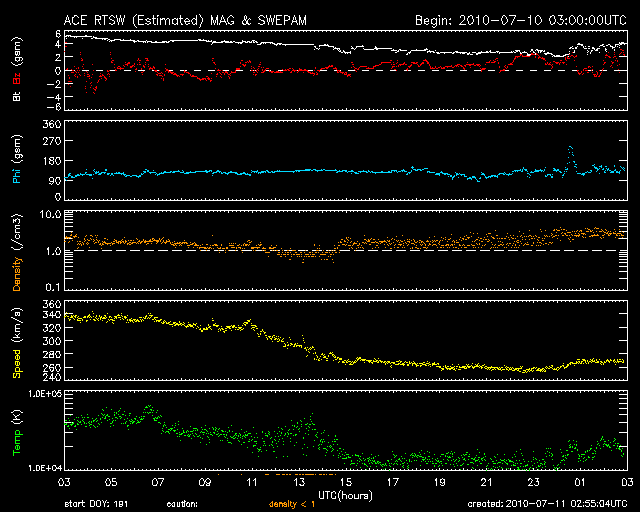Click the '07' hour tick label

point(158,483)
